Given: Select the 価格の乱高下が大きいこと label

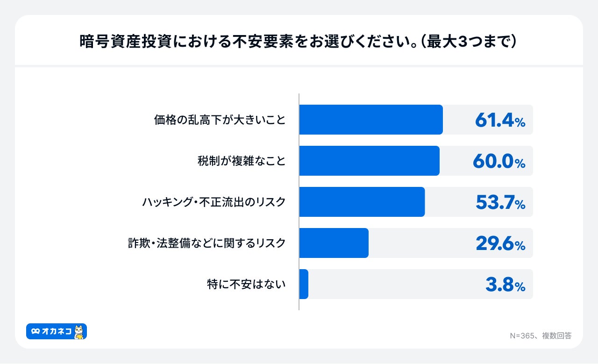Looking at the screenshot, I should (x=220, y=120).
